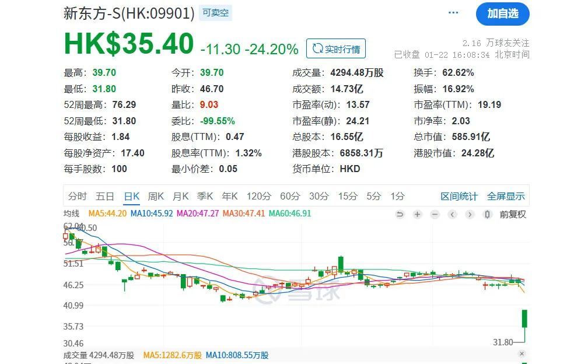This screenshot has height=364, width=588.
Task: Click 实时行情 refresh button
Action: (x=336, y=49)
